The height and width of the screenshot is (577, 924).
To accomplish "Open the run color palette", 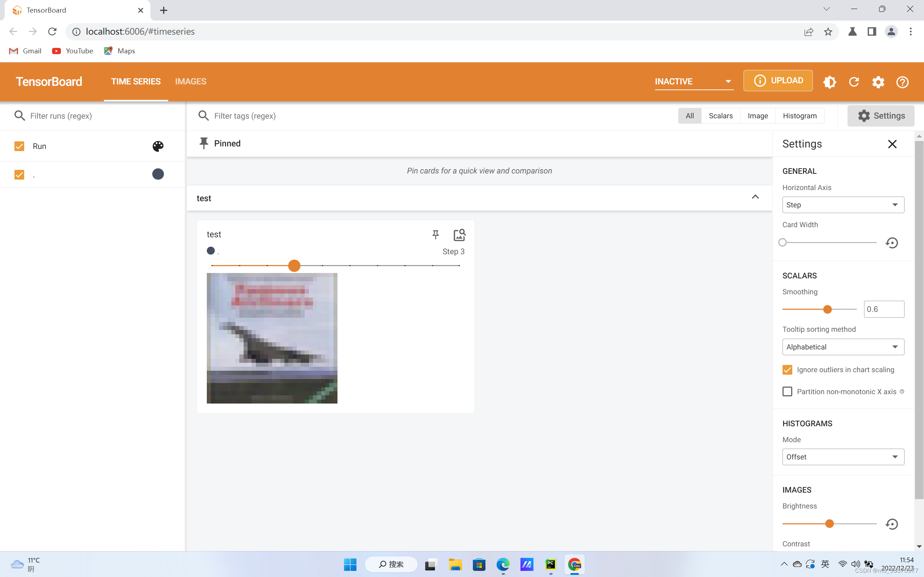I will tap(158, 146).
